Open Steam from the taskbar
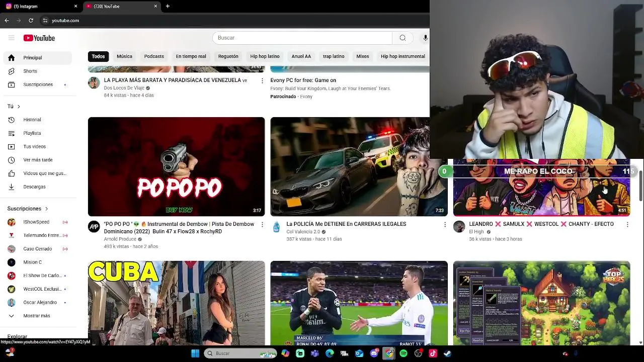The width and height of the screenshot is (644, 362). (x=447, y=353)
